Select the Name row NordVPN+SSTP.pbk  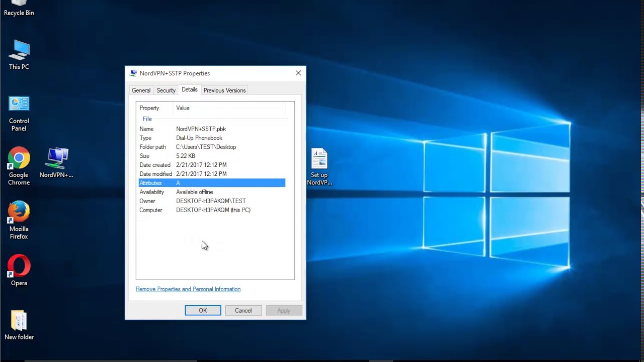click(212, 129)
